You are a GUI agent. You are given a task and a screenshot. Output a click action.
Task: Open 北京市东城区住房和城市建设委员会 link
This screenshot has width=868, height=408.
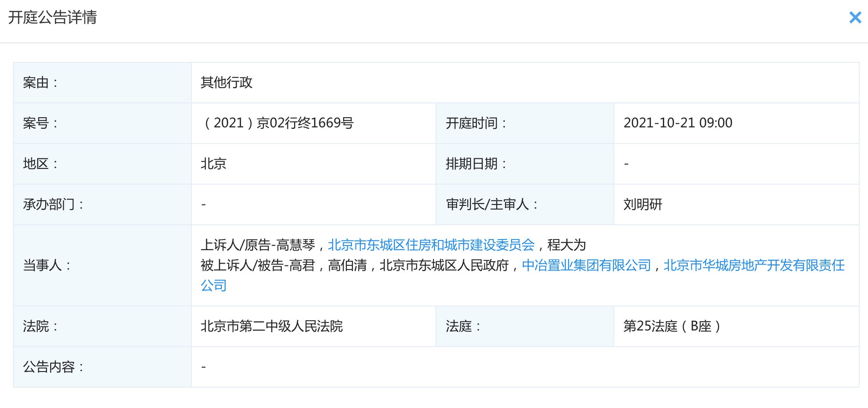coord(431,245)
